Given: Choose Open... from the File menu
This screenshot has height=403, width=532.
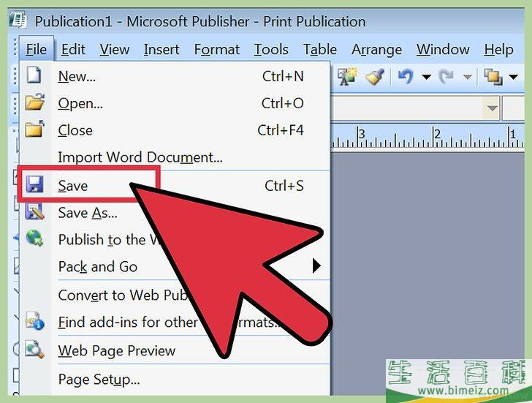Looking at the screenshot, I should (175, 103).
